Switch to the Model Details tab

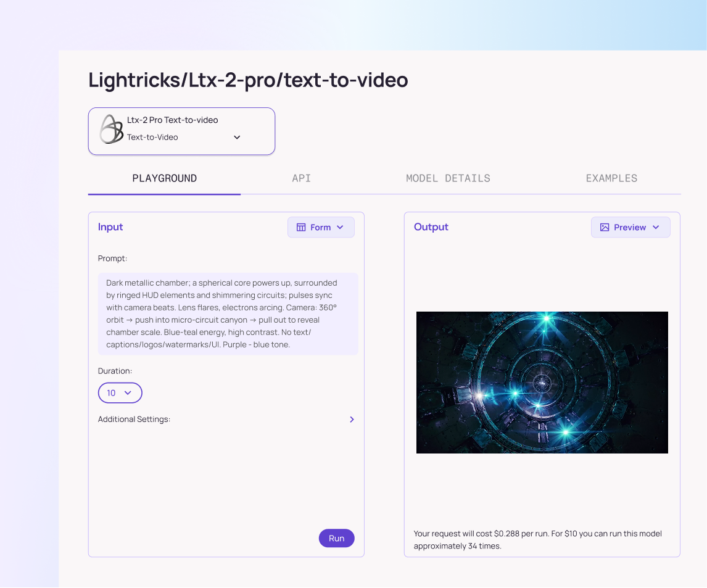coord(448,178)
